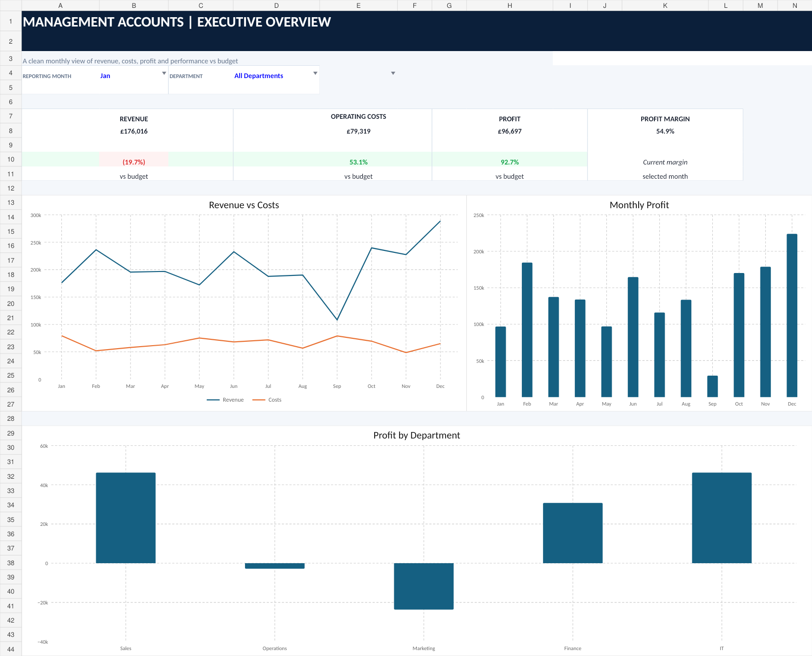
Task: Click the Finance bar in department chart
Action: pos(572,533)
